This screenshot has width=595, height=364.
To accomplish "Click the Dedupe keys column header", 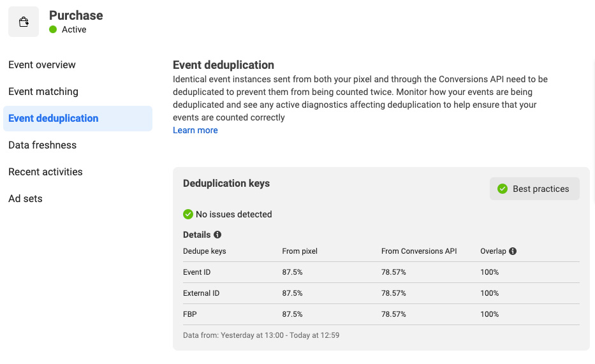I will [x=204, y=251].
